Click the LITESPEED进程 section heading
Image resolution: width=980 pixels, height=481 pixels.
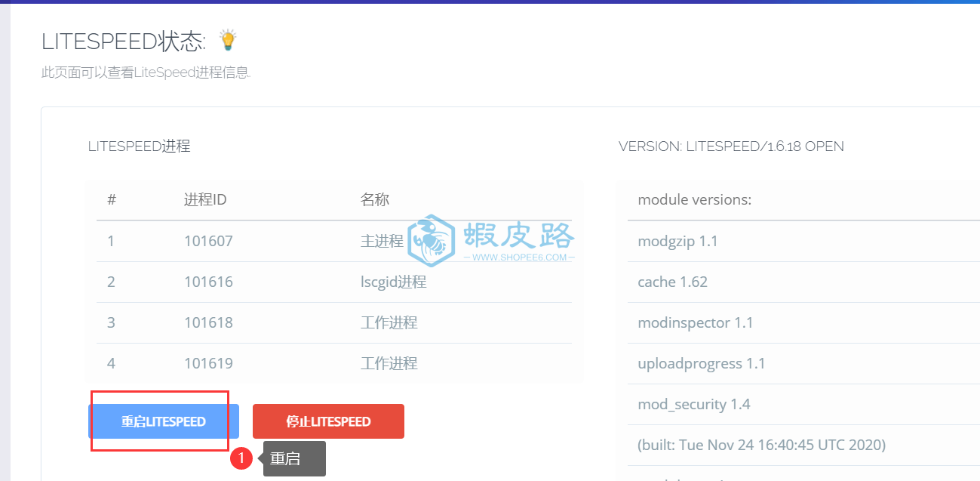coord(140,146)
